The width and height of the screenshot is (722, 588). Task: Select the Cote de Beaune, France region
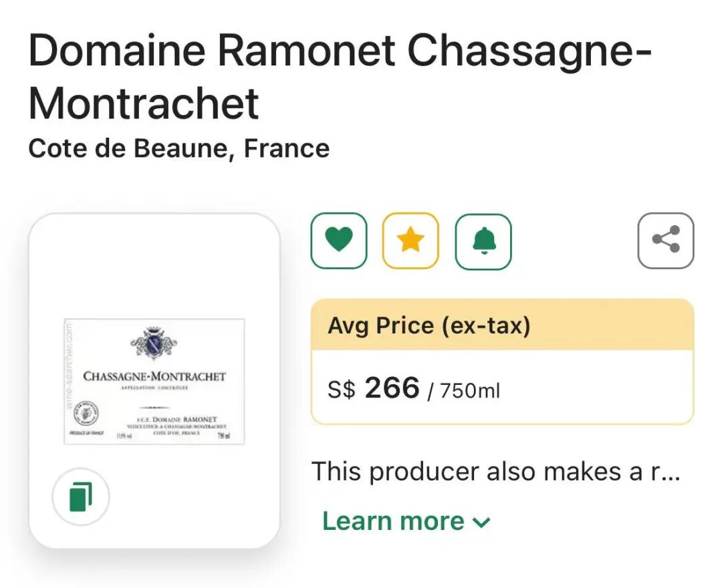178,148
